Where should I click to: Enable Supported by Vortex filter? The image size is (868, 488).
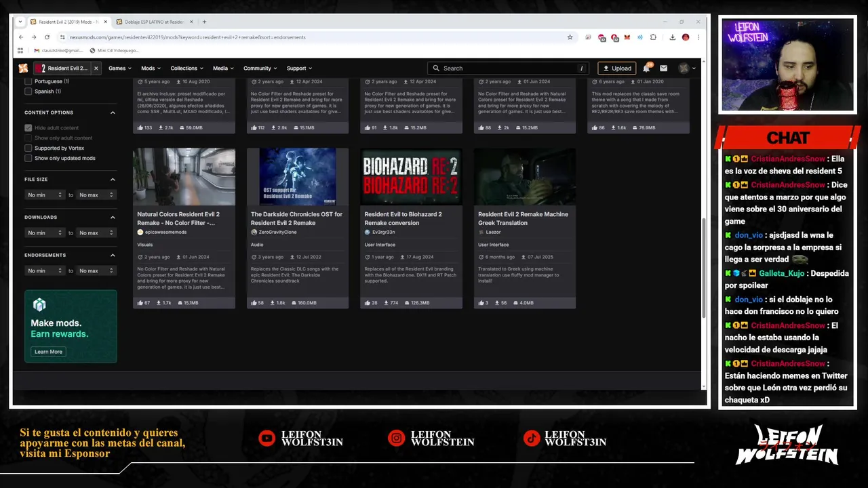coord(28,148)
